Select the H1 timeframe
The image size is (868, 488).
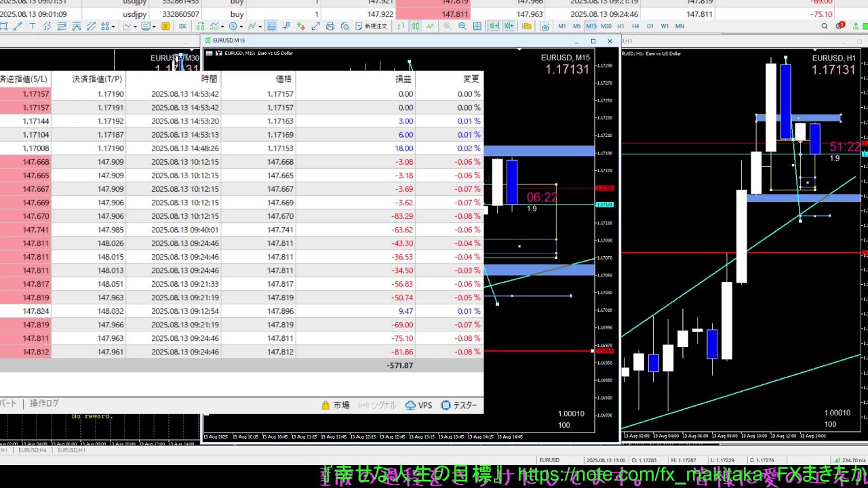pyautogui.click(x=620, y=26)
